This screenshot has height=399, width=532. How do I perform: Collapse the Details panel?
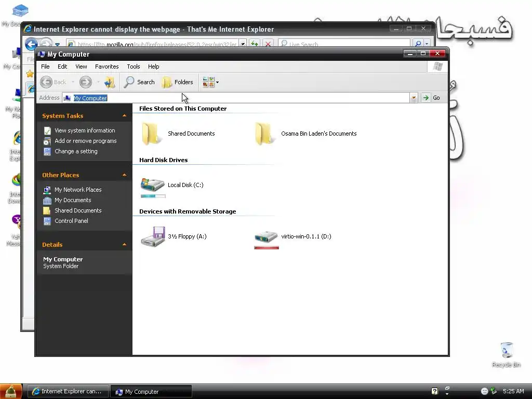coord(125,245)
